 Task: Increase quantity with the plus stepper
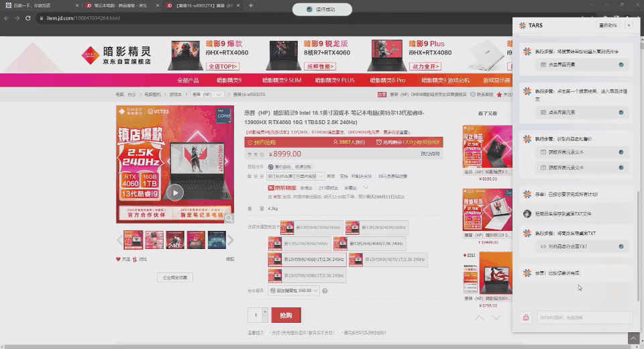266,311
